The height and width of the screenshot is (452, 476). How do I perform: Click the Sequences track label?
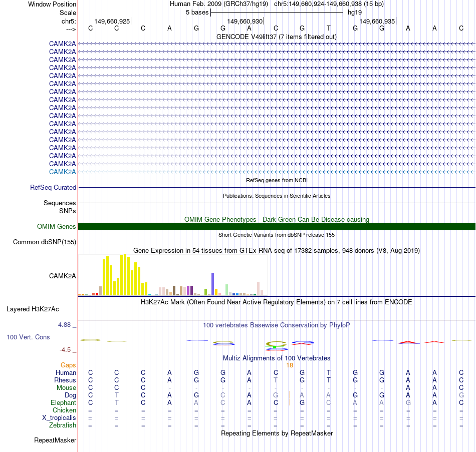(x=60, y=203)
